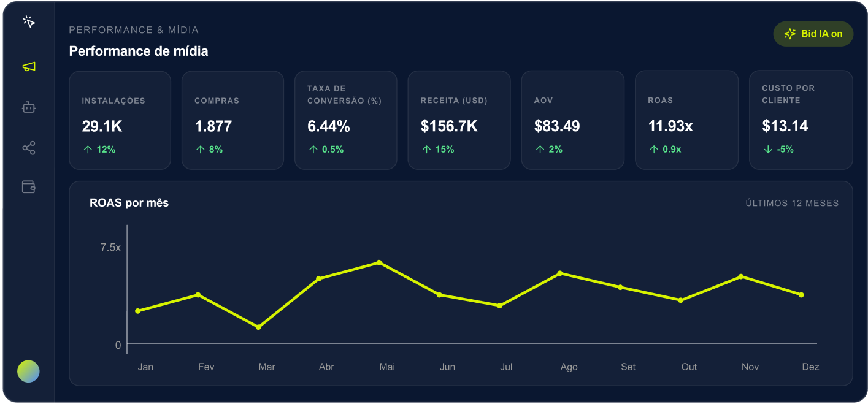Viewport: 868px width, 404px height.
Task: Select the Ago data point on chart
Action: 560,273
